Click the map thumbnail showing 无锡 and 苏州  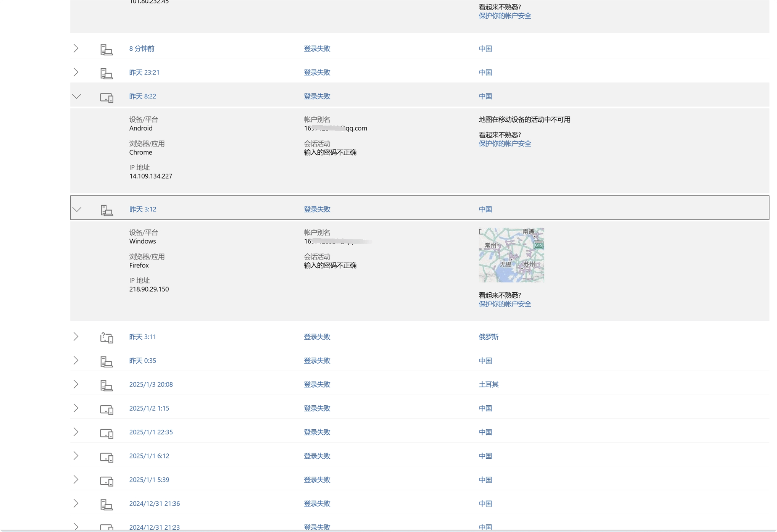[x=511, y=255]
